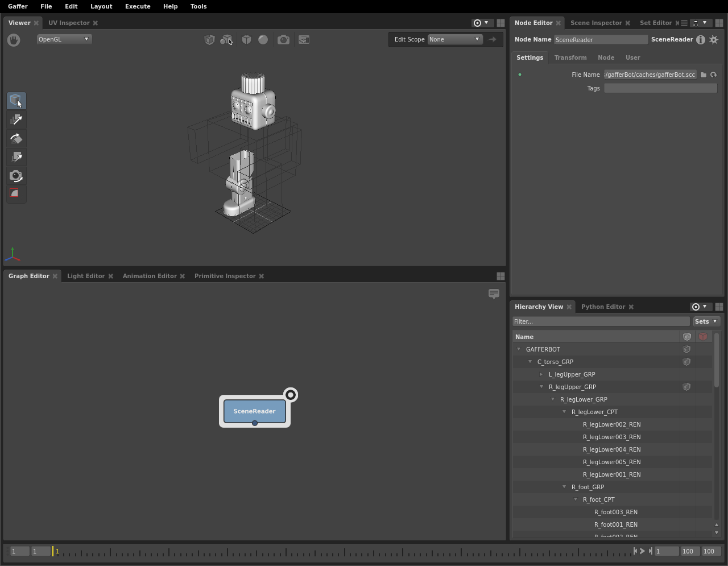Open the OpenGL renderer dropdown
The image size is (728, 566).
(64, 39)
